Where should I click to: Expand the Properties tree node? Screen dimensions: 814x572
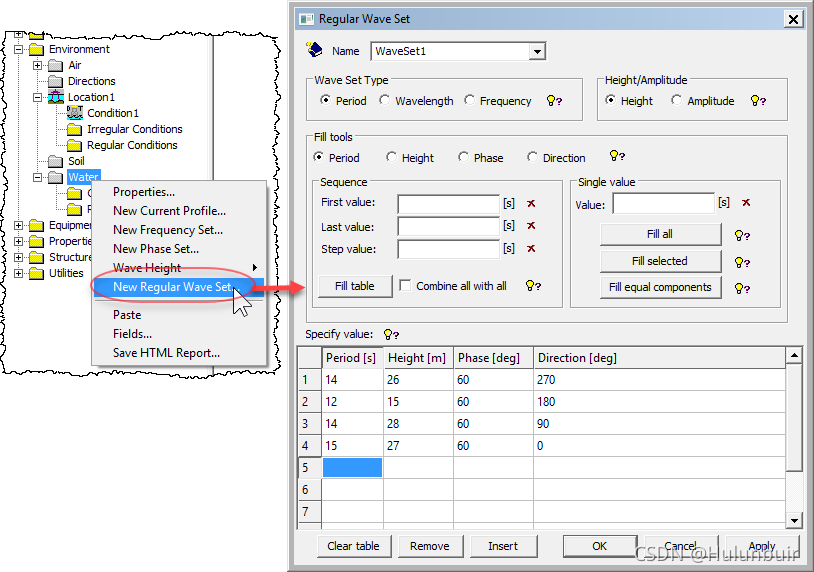[19, 241]
